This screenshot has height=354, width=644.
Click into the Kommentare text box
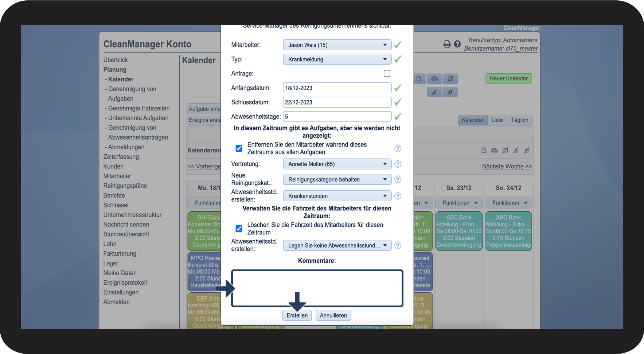pyautogui.click(x=317, y=288)
